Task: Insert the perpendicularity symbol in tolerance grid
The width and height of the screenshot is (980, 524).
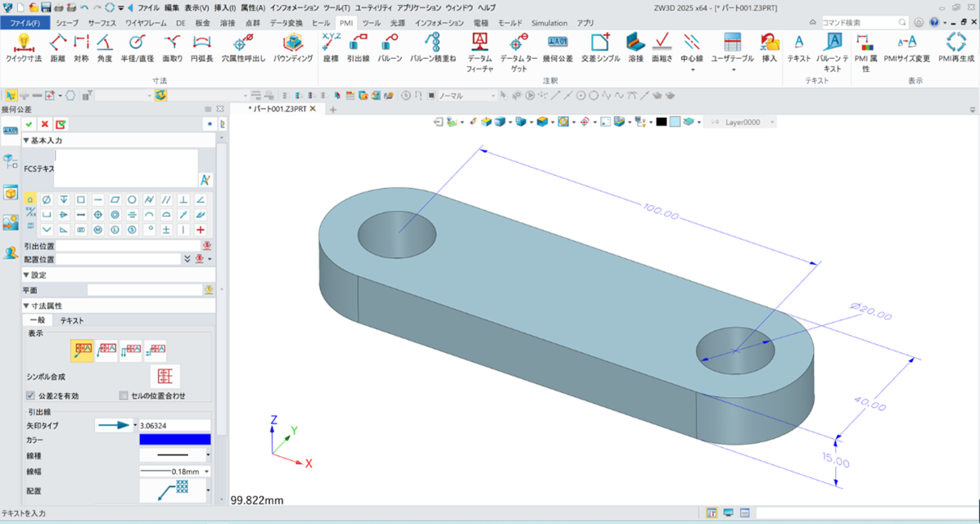Action: coord(183,200)
